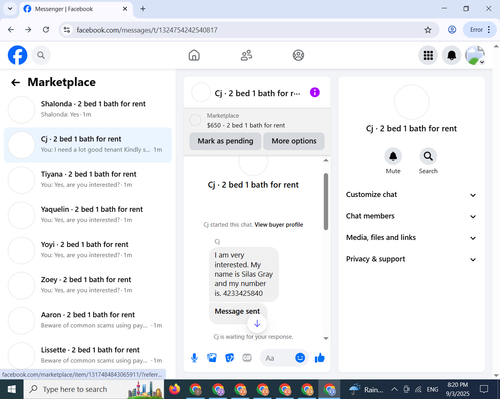Viewport: 500px width, 399px height.
Task: Click the chat scroll up arrow
Action: tap(326, 161)
